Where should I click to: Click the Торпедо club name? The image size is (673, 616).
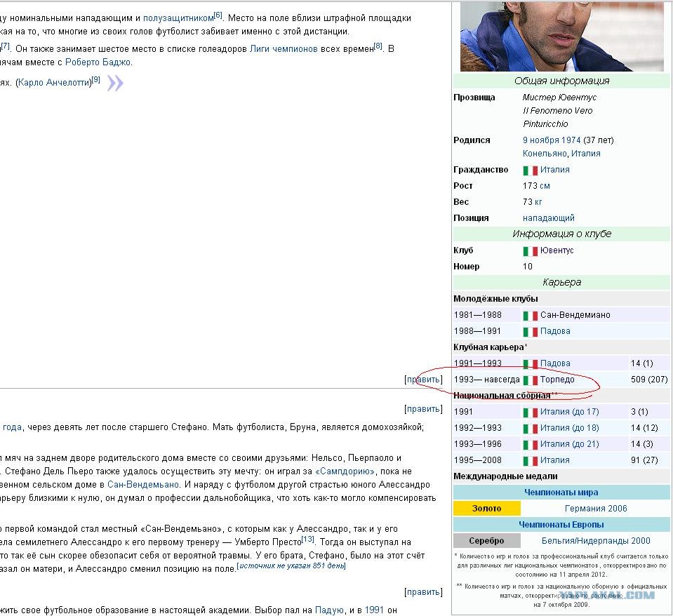(x=557, y=380)
